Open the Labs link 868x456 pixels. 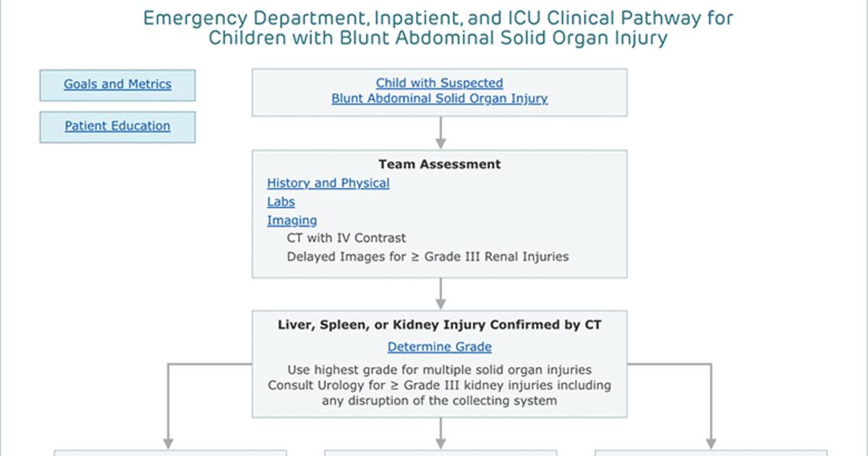click(281, 202)
